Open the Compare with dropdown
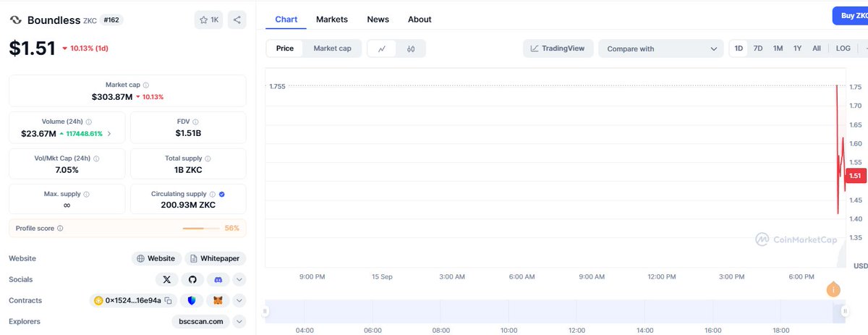This screenshot has width=868, height=335. (660, 48)
